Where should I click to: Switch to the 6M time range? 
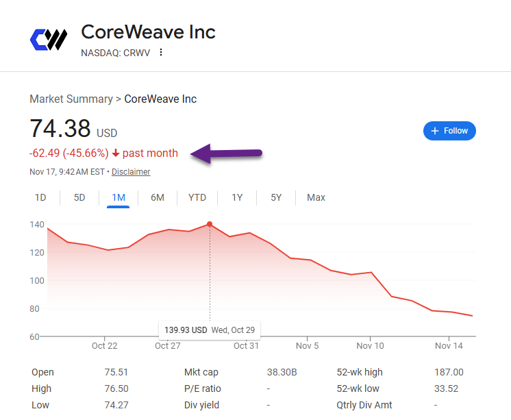pyautogui.click(x=158, y=197)
